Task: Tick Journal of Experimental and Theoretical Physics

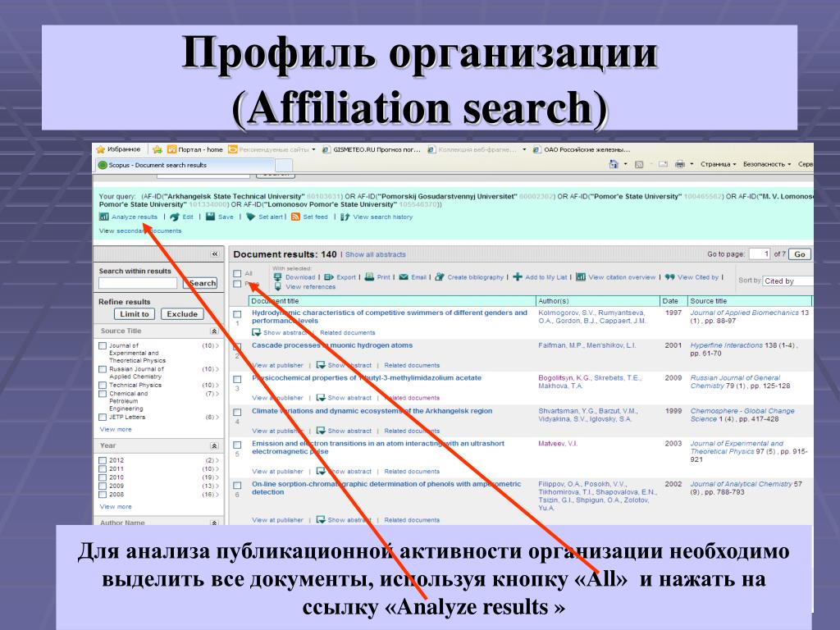Action: [103, 346]
